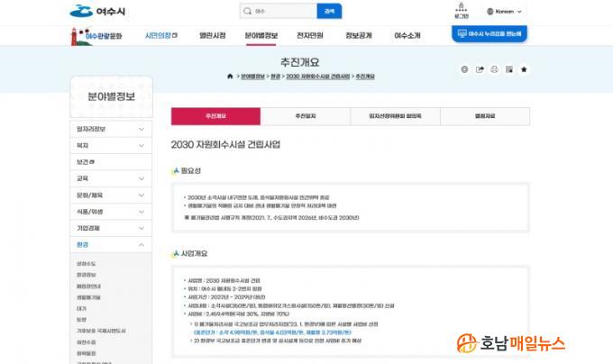
Task: Click the QR code icon
Action: [x=508, y=69]
